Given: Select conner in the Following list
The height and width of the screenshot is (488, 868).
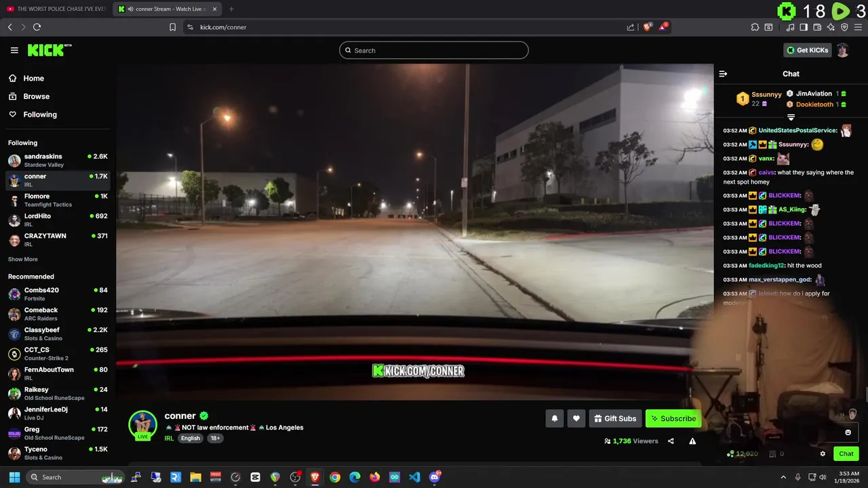Looking at the screenshot, I should [58, 180].
